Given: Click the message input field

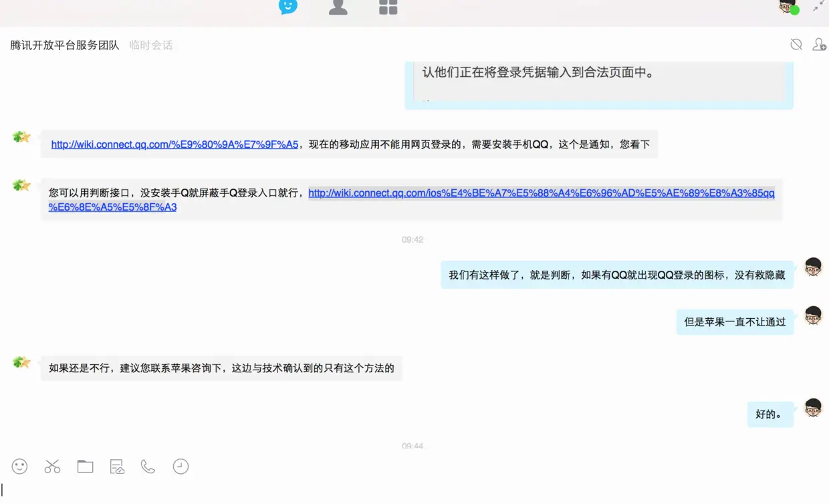Looking at the screenshot, I should tap(267, 491).
